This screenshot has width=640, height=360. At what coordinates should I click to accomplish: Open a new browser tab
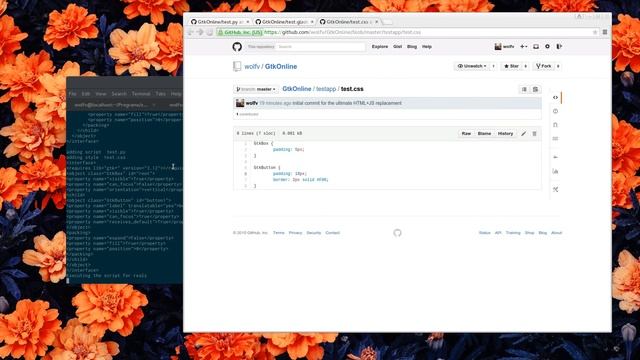click(x=387, y=22)
